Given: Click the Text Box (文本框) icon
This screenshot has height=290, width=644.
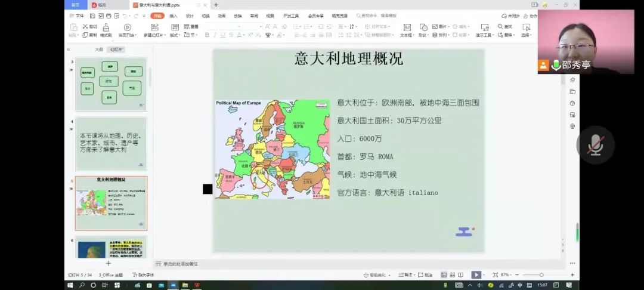Looking at the screenshot, I should [x=407, y=27].
